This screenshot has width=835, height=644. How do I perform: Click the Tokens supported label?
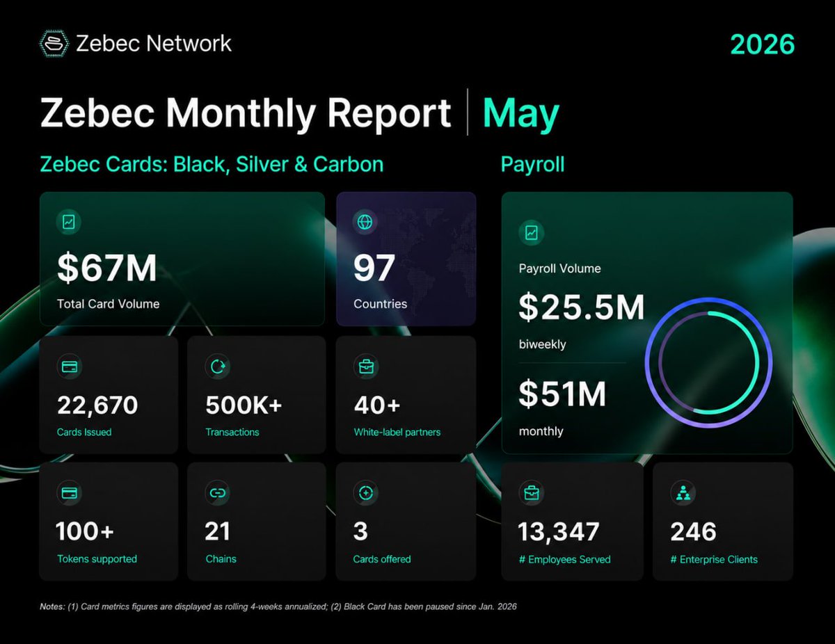point(97,558)
